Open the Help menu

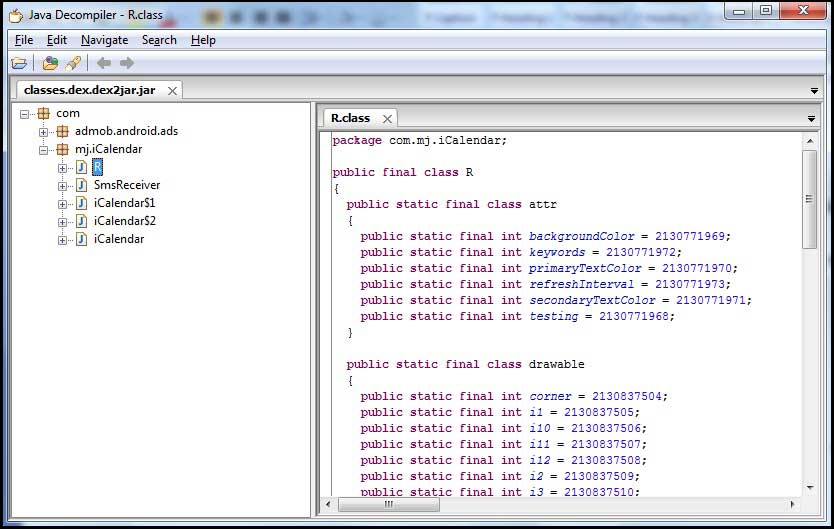pos(203,40)
